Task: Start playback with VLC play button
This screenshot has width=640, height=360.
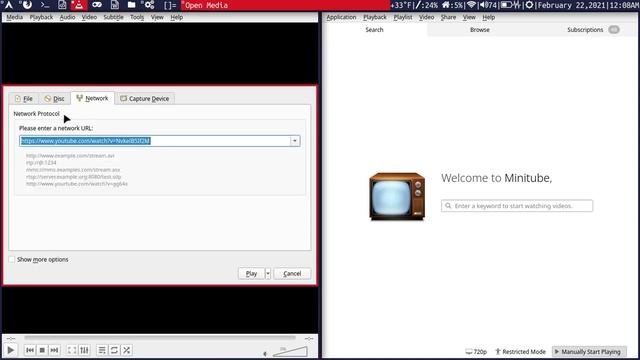Action: pyautogui.click(x=11, y=350)
